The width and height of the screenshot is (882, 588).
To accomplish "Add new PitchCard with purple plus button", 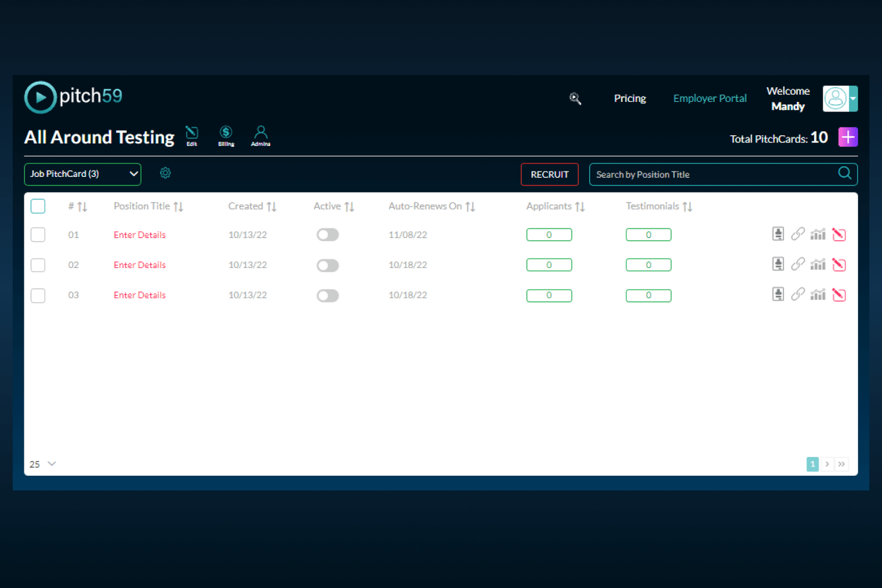I will click(x=848, y=137).
